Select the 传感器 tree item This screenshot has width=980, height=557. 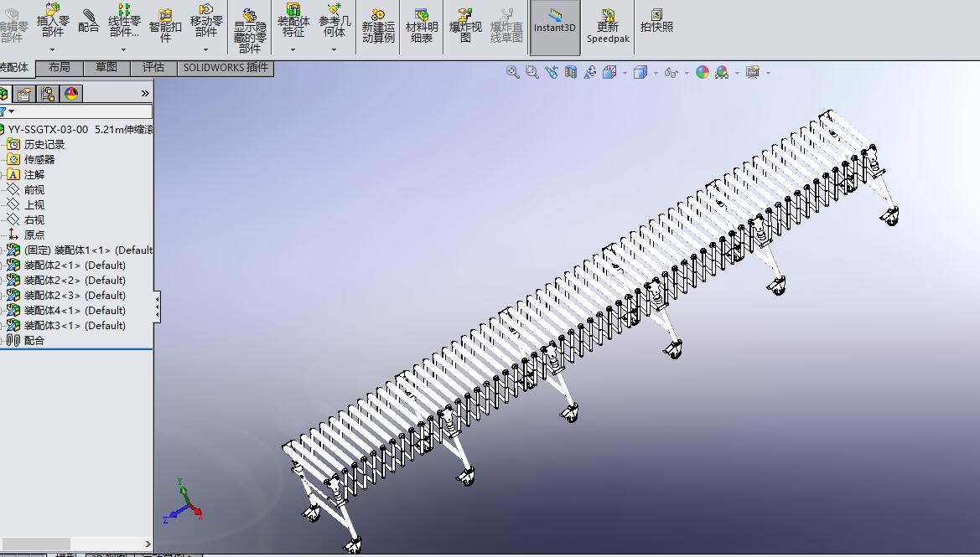39,160
